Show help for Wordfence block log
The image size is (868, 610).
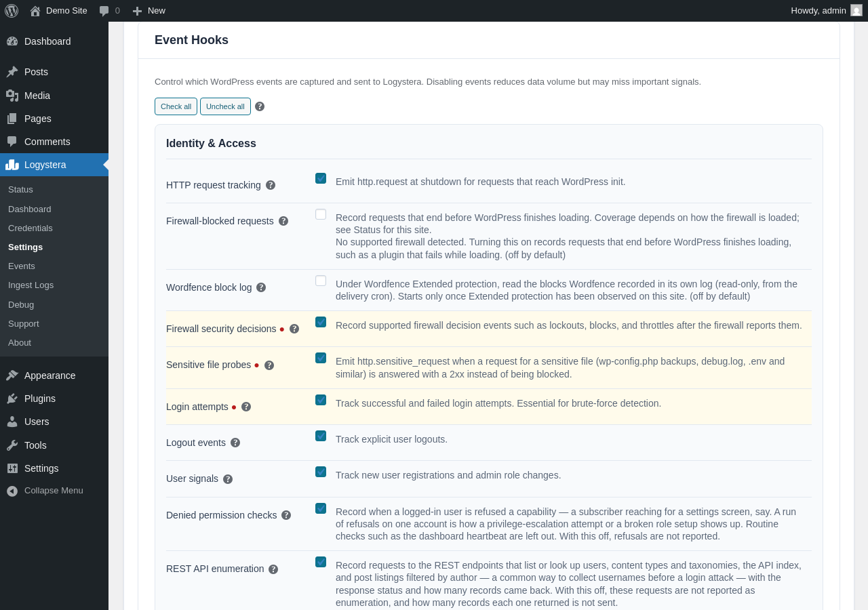coord(261,287)
